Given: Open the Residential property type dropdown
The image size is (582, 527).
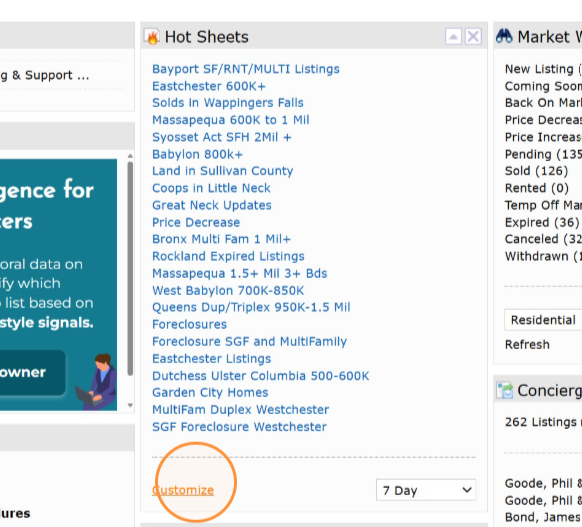Looking at the screenshot, I should pyautogui.click(x=543, y=320).
